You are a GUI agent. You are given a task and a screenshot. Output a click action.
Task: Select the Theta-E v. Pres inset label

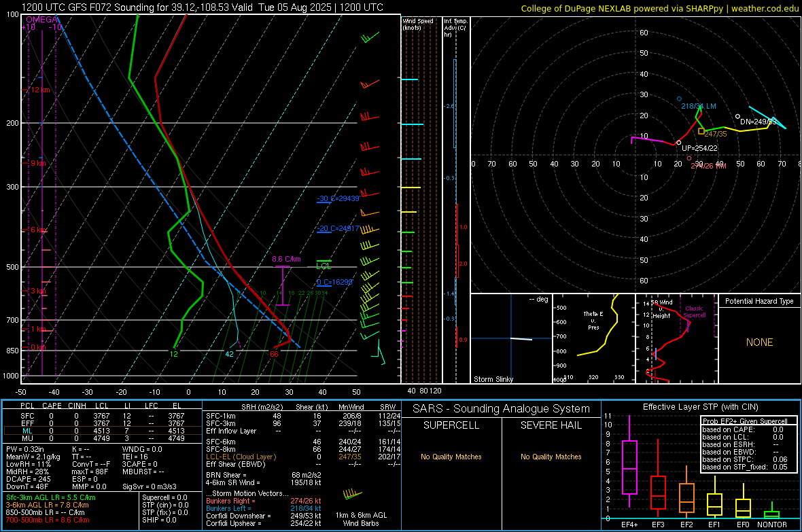[593, 321]
